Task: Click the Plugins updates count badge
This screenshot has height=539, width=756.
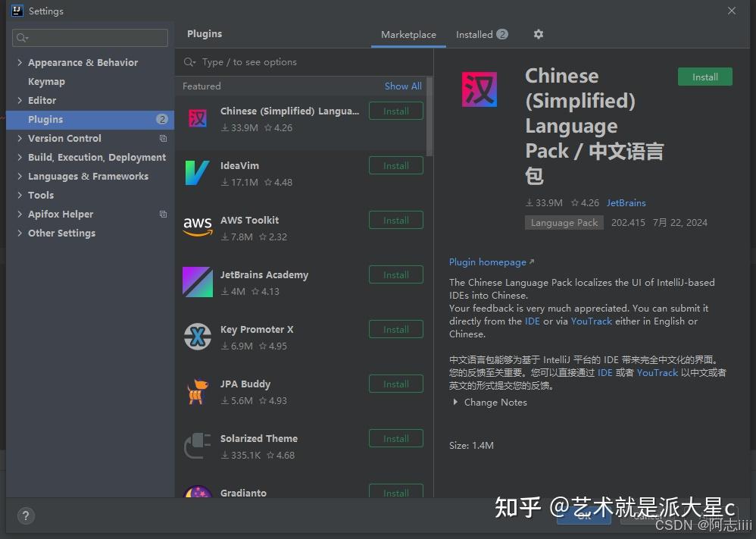Action: coord(162,119)
